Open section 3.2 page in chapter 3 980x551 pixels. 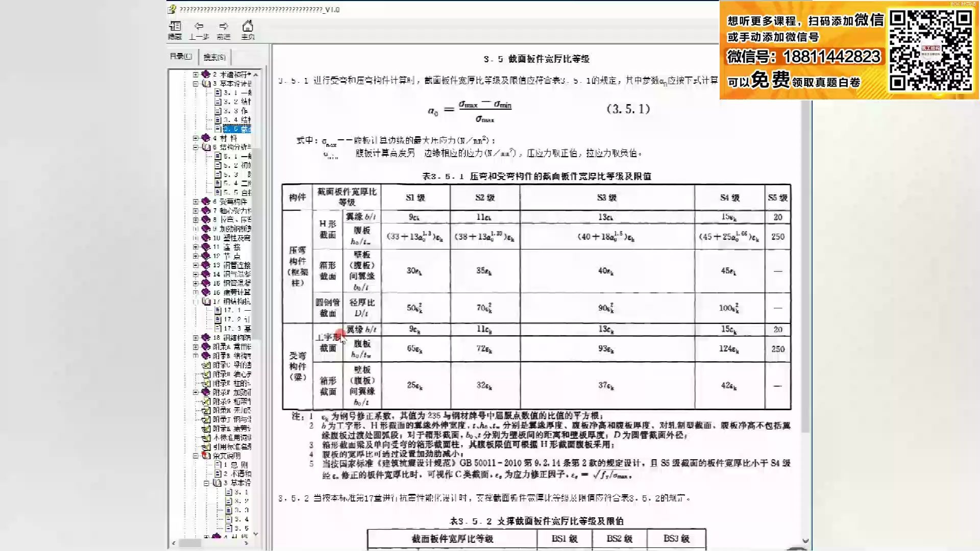233,102
